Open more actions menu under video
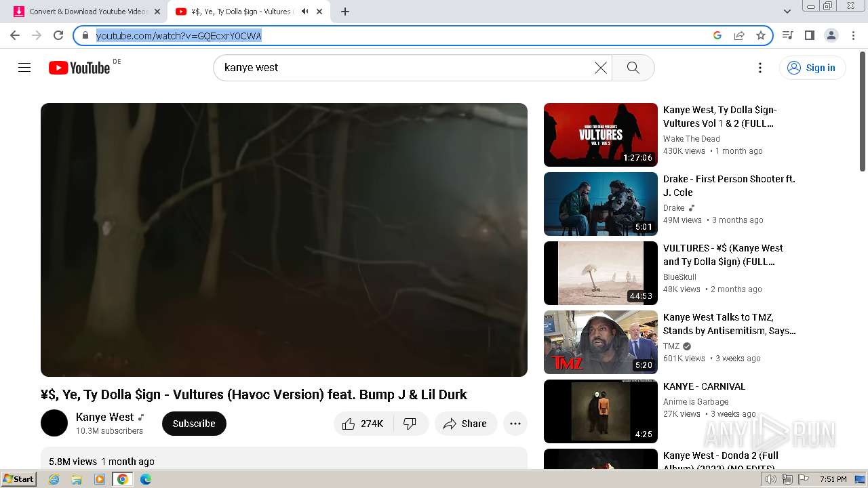 coord(515,424)
